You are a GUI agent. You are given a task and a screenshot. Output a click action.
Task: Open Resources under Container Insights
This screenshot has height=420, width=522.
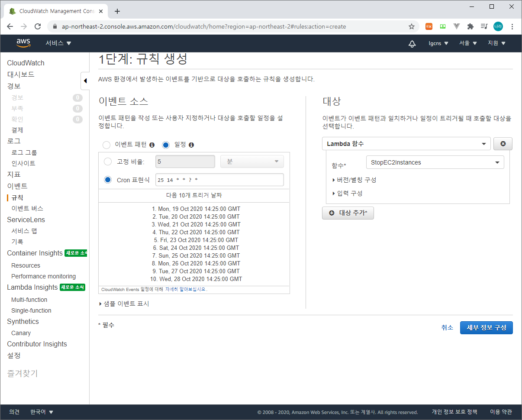[26, 265]
